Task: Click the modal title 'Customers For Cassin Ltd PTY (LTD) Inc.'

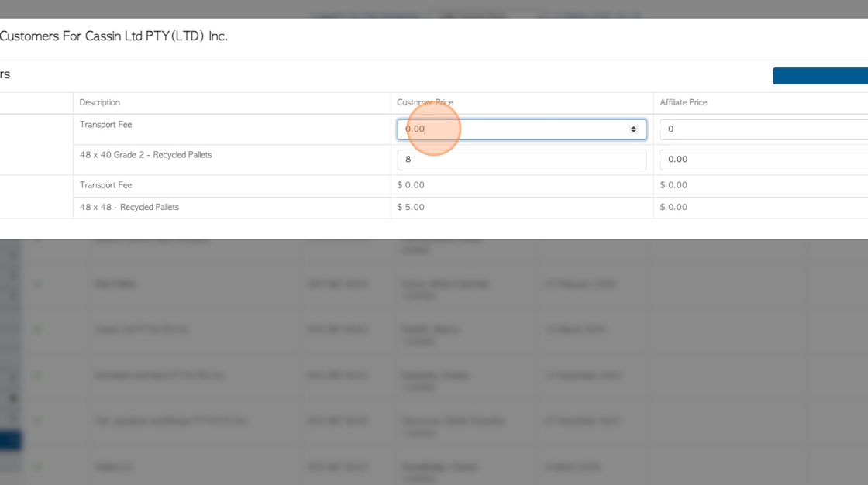Action: click(x=113, y=36)
